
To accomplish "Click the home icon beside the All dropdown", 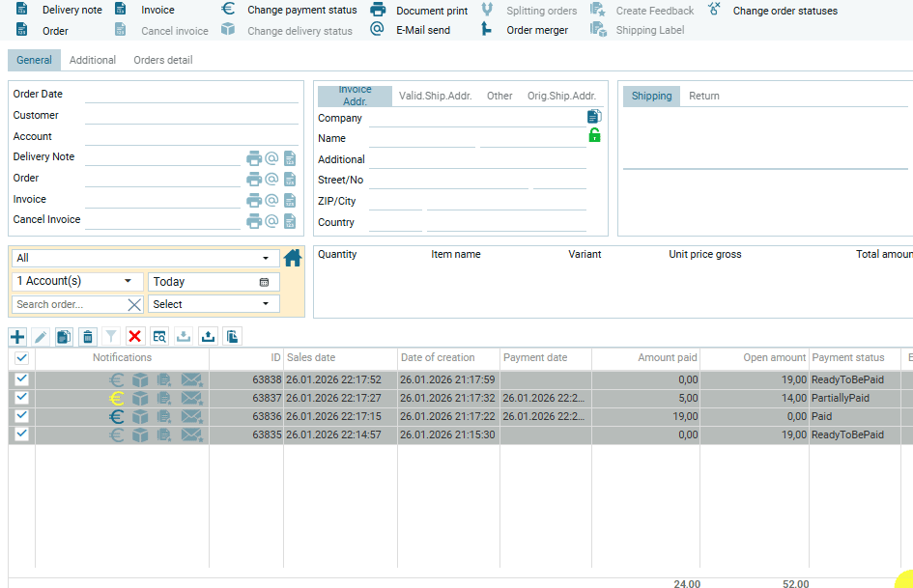I will 293,258.
